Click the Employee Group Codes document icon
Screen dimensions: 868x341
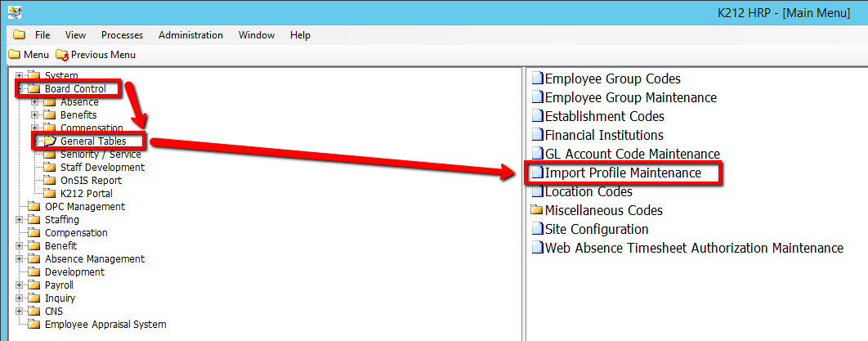tap(537, 79)
